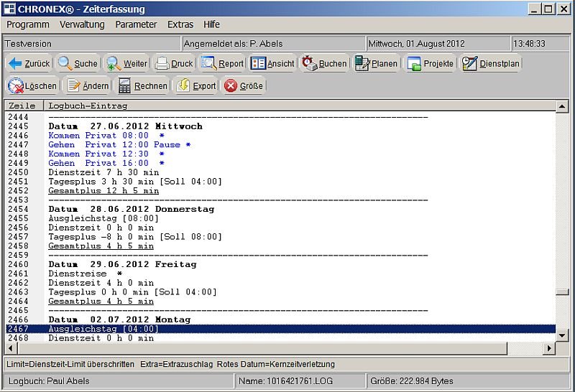Image resolution: width=575 pixels, height=392 pixels.
Task: Click the Logbuch-Eintrag column header
Action: (x=300, y=106)
